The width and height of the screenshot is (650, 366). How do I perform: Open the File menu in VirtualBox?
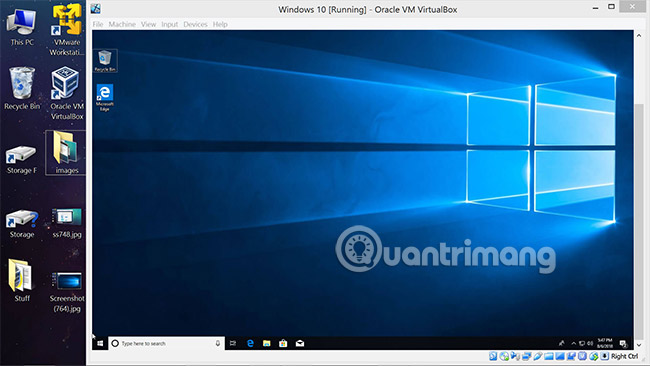click(x=98, y=24)
